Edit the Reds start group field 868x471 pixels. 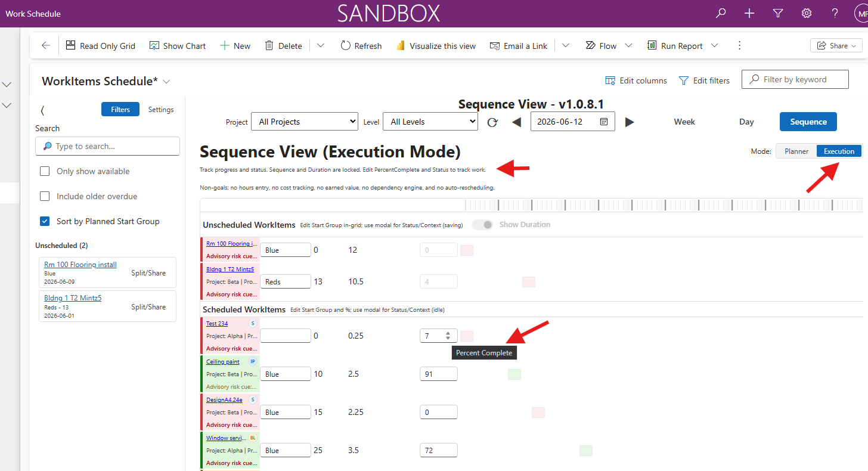286,281
